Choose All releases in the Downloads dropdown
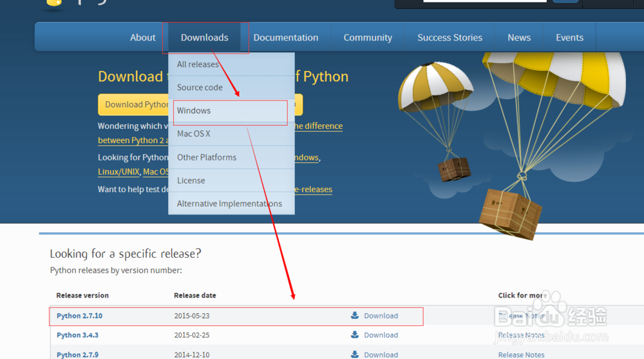This screenshot has width=644, height=359. coord(231,64)
